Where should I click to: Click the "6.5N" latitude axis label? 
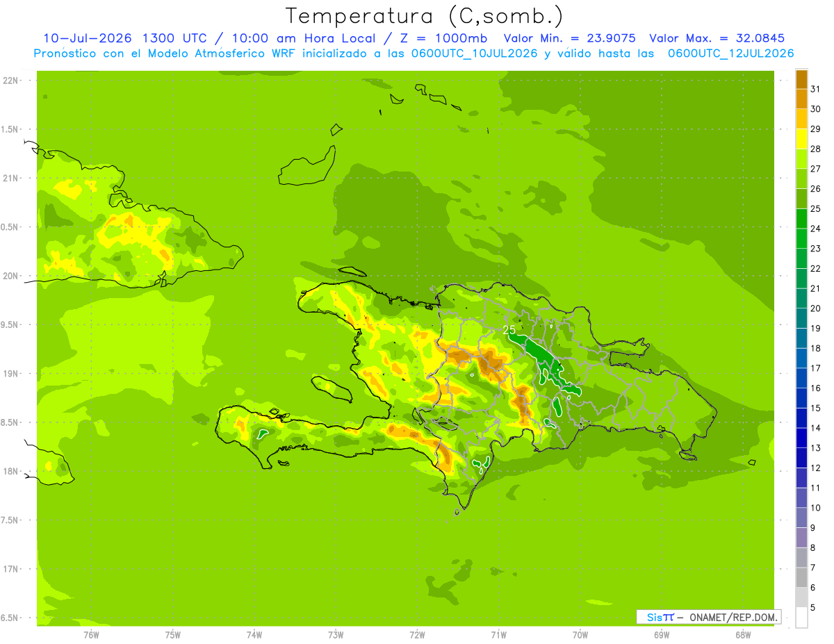pos(10,618)
